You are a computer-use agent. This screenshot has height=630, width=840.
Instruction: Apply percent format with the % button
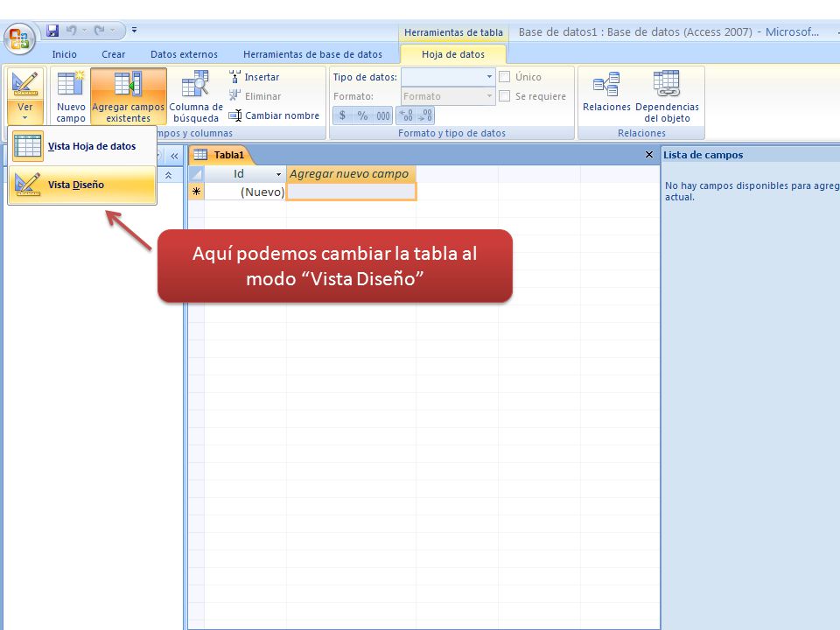click(362, 115)
